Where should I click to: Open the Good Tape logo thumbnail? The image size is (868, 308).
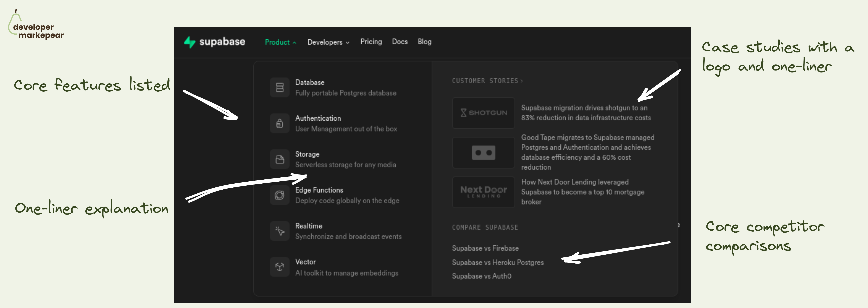click(483, 153)
